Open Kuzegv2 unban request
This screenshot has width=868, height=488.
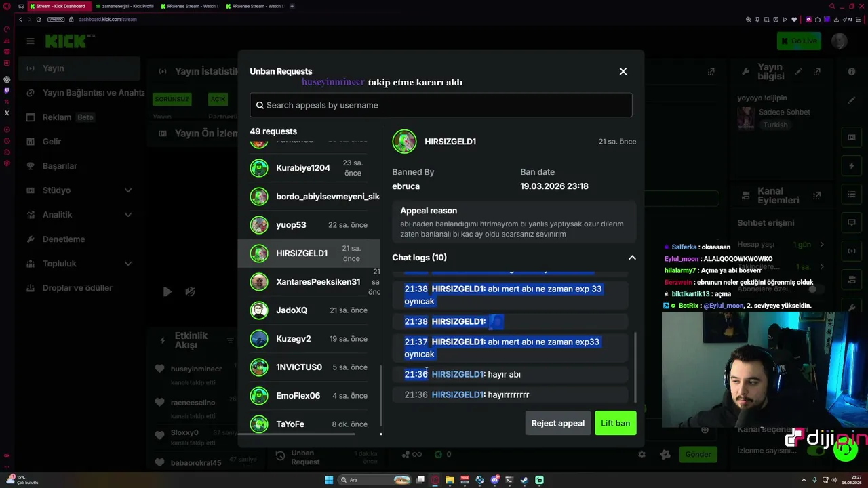click(309, 339)
